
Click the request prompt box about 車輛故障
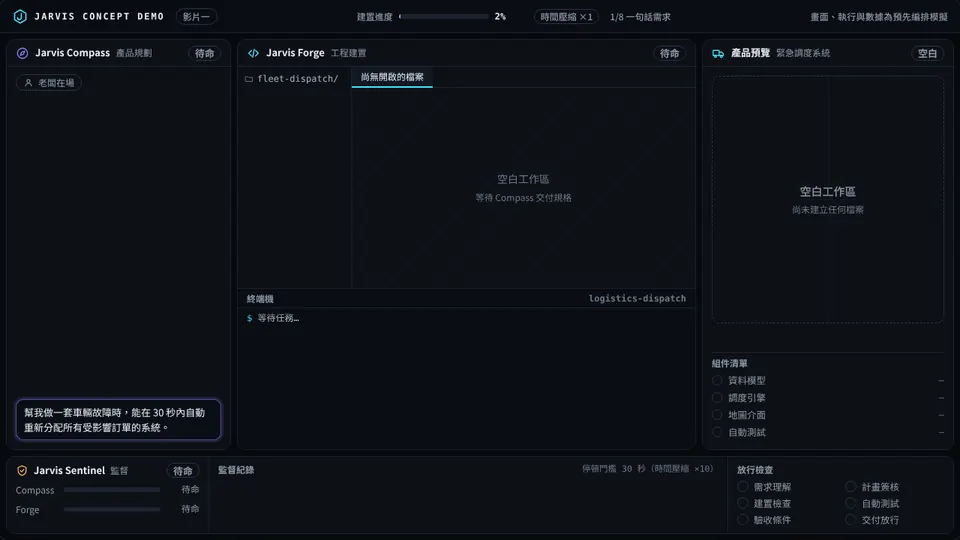tap(118, 420)
